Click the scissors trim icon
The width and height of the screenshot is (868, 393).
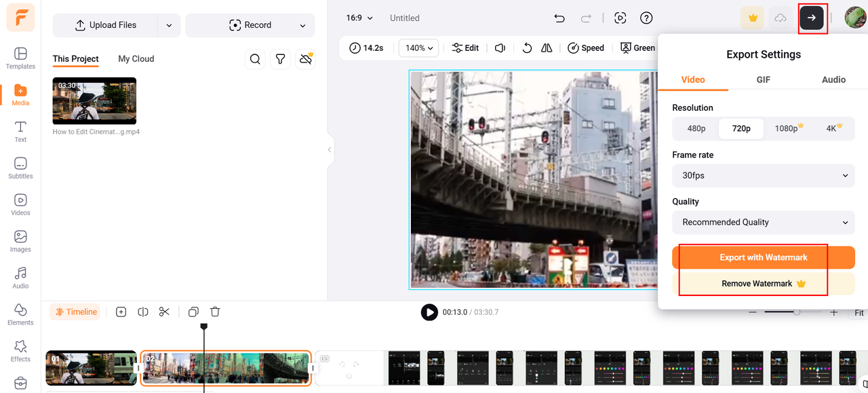point(164,312)
